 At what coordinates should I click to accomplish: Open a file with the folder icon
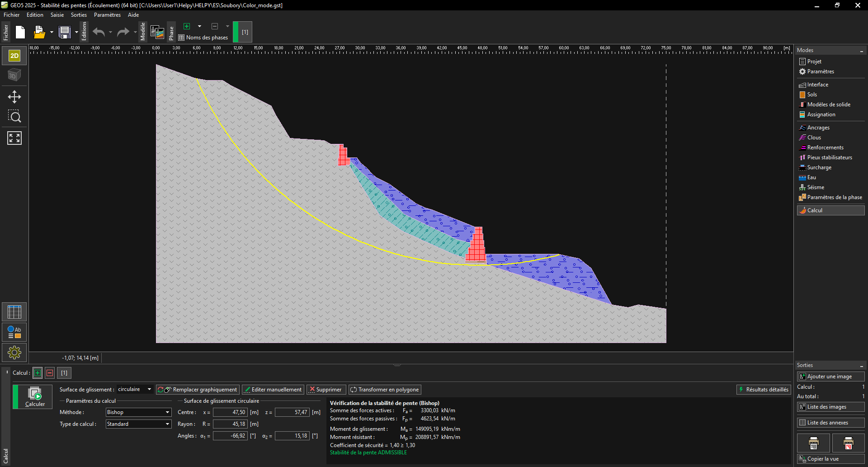(x=39, y=32)
